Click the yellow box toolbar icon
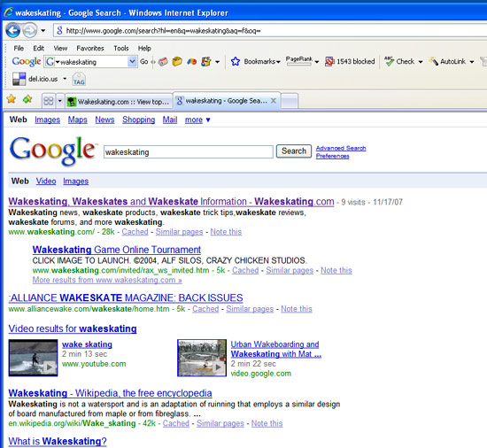The image size is (487, 448). tap(177, 61)
